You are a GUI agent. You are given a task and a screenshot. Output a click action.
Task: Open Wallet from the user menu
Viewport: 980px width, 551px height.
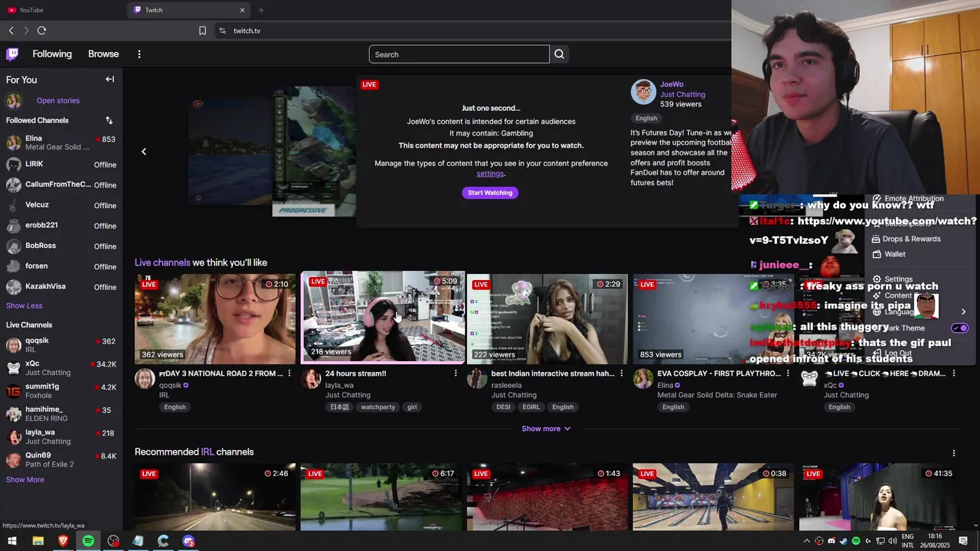894,254
